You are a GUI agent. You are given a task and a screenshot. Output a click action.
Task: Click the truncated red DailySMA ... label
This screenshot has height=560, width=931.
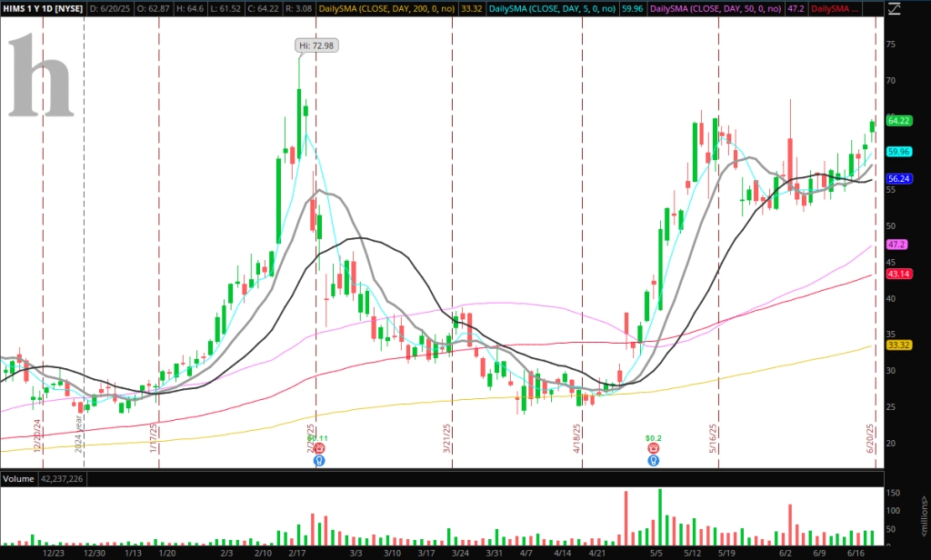tap(835, 9)
